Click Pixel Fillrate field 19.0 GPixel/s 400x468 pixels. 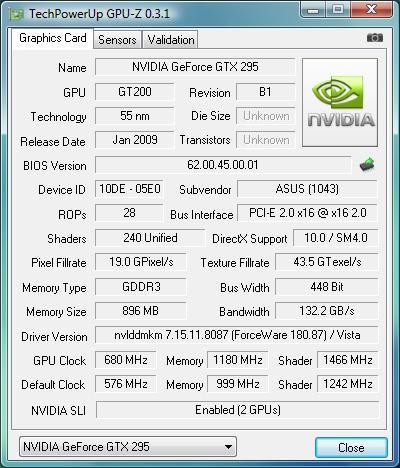click(x=141, y=262)
